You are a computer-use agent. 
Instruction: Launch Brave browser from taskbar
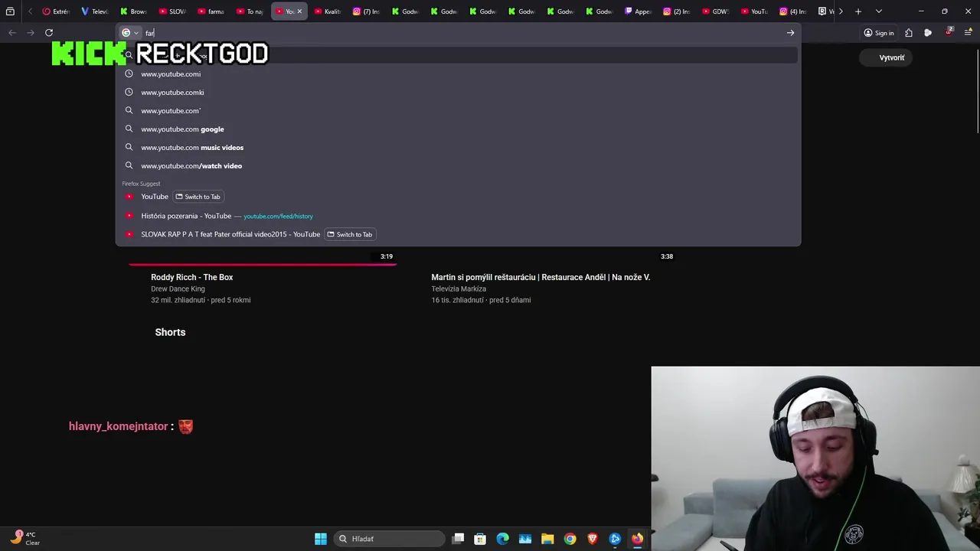[x=592, y=539]
